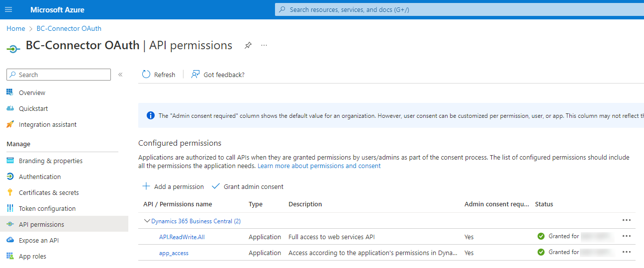644x268 pixels.
Task: Click the Got feedback person icon
Action: tap(195, 74)
